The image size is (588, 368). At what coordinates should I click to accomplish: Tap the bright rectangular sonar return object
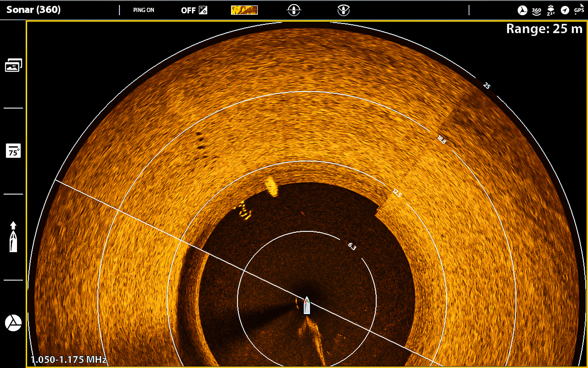click(x=271, y=187)
